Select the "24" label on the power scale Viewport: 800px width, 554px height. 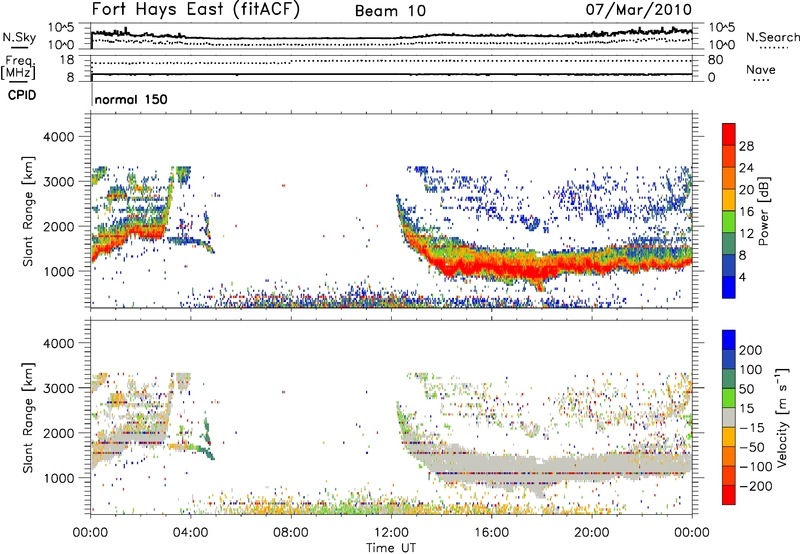point(746,168)
